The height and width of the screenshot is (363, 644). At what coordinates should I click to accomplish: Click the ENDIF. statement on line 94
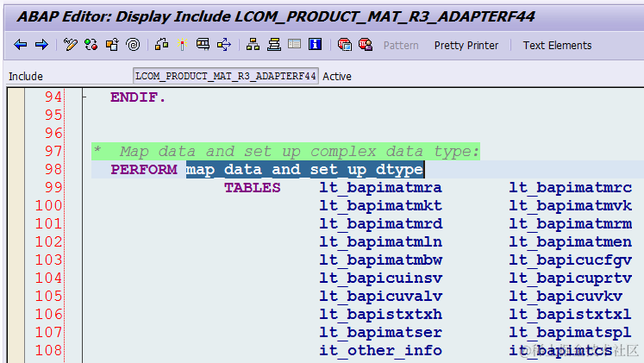click(x=138, y=97)
